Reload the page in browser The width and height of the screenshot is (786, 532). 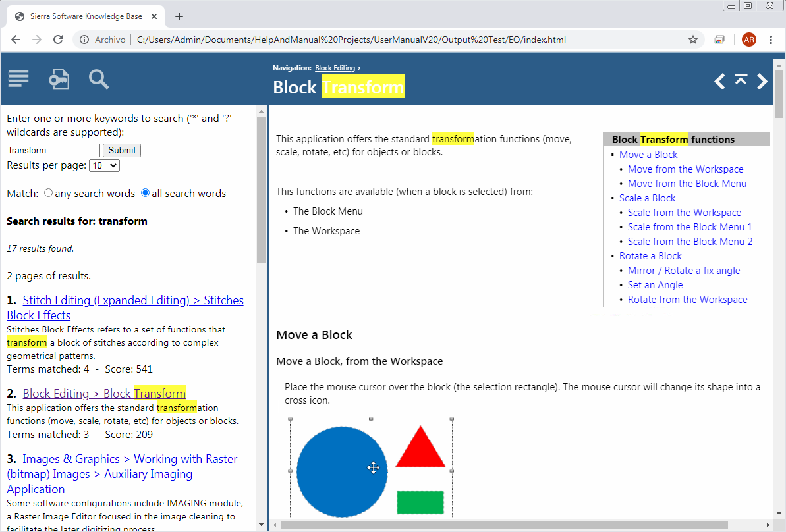[x=58, y=40]
